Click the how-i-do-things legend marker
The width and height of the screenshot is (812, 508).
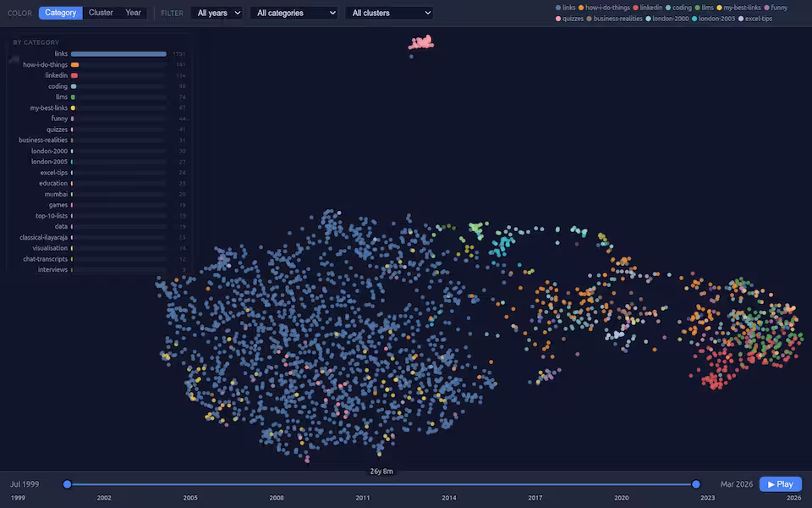582,8
